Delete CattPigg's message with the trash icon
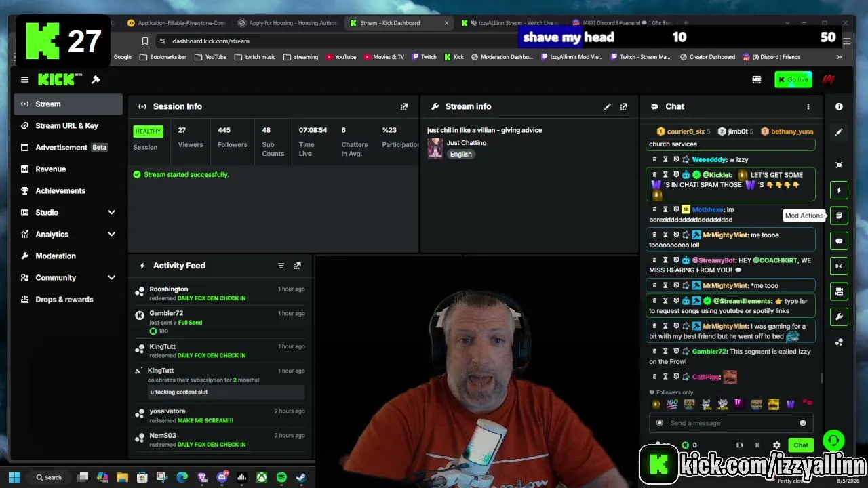This screenshot has width=868, height=488. 654,377
